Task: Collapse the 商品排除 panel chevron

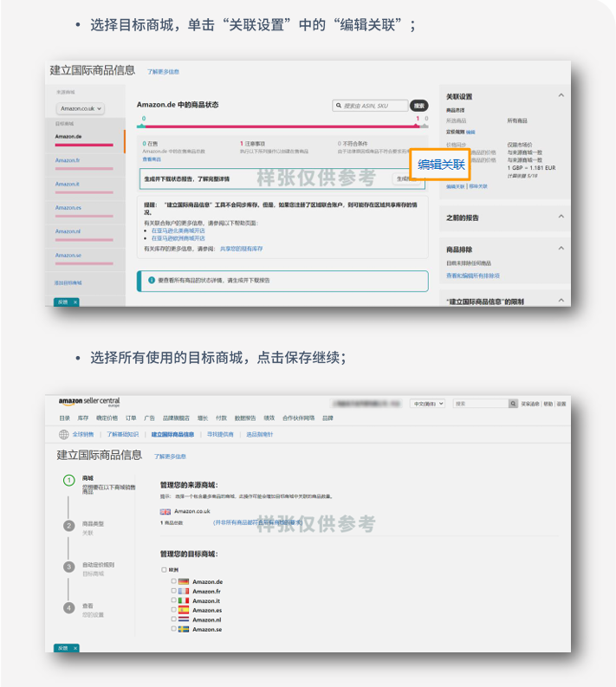Action: [561, 248]
